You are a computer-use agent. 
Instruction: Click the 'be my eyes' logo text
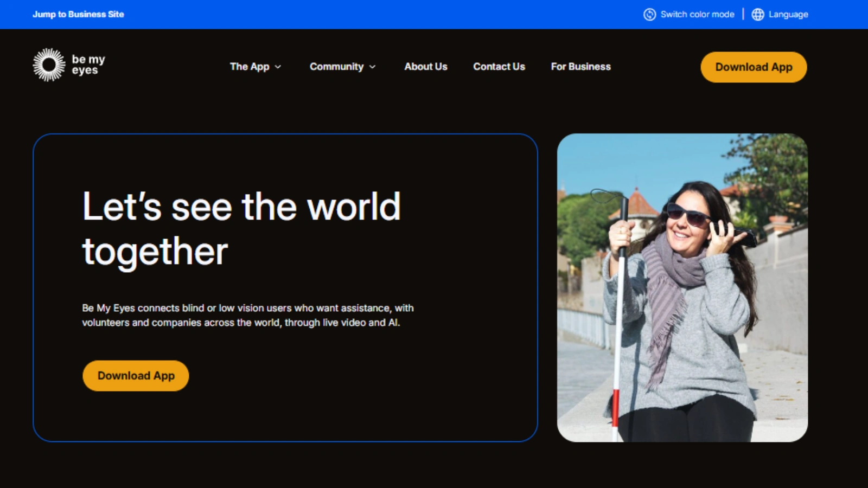tap(88, 65)
